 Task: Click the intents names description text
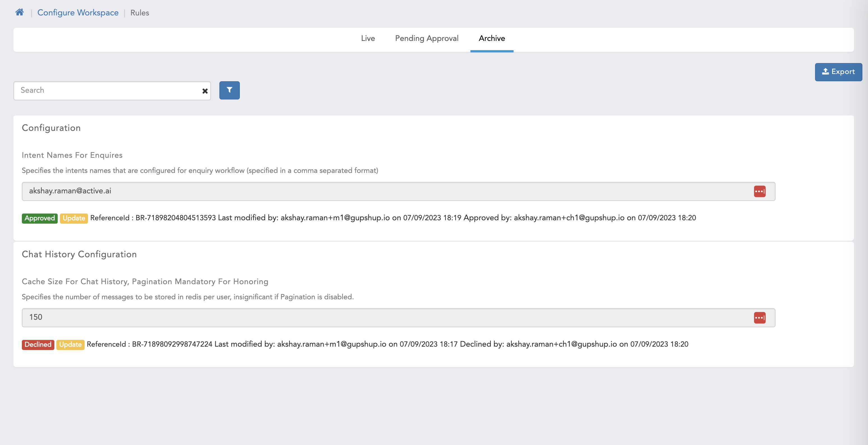point(200,171)
